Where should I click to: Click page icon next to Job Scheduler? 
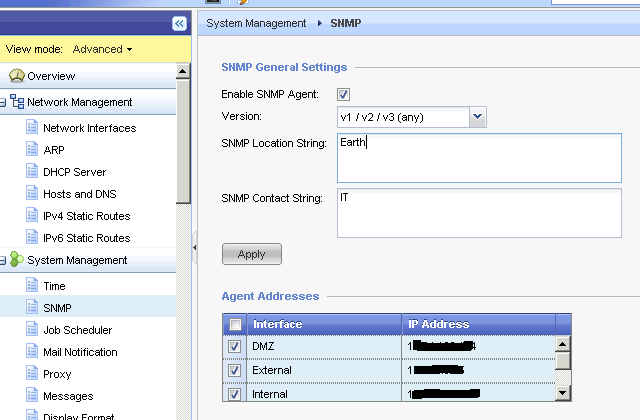tap(32, 329)
